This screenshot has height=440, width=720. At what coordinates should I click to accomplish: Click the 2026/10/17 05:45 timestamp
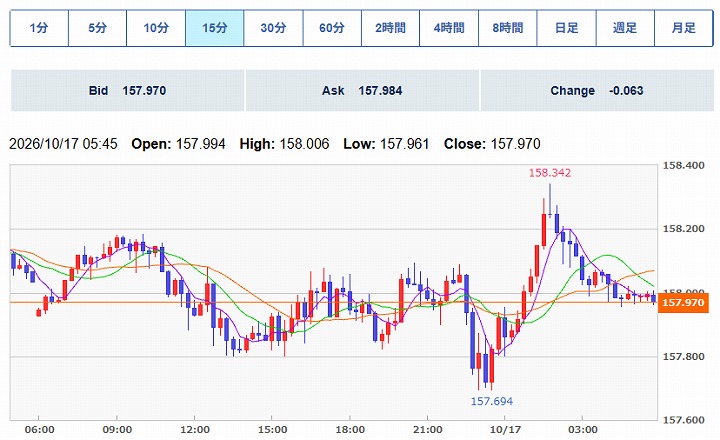click(x=63, y=144)
